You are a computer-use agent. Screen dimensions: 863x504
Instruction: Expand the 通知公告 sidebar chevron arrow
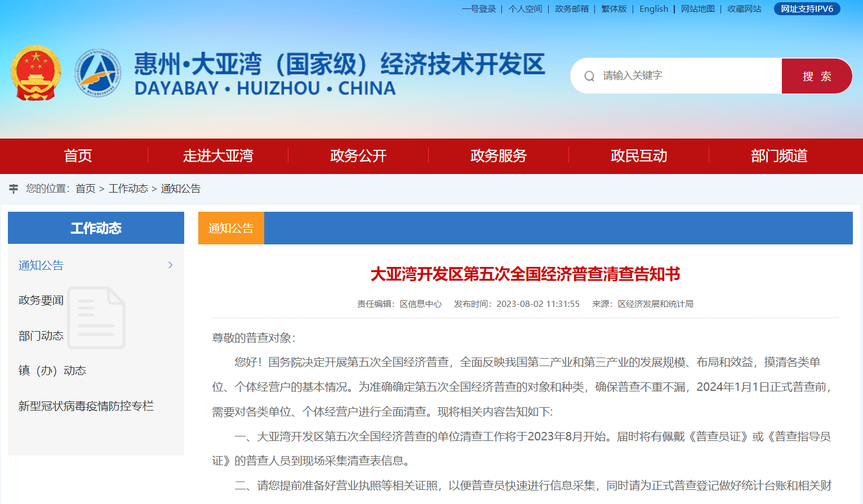click(170, 265)
